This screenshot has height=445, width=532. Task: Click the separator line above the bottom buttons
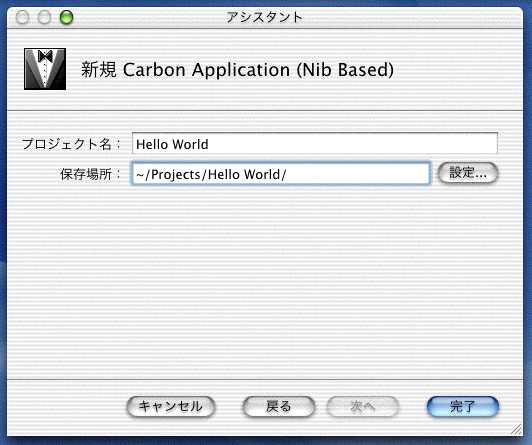coord(265,379)
